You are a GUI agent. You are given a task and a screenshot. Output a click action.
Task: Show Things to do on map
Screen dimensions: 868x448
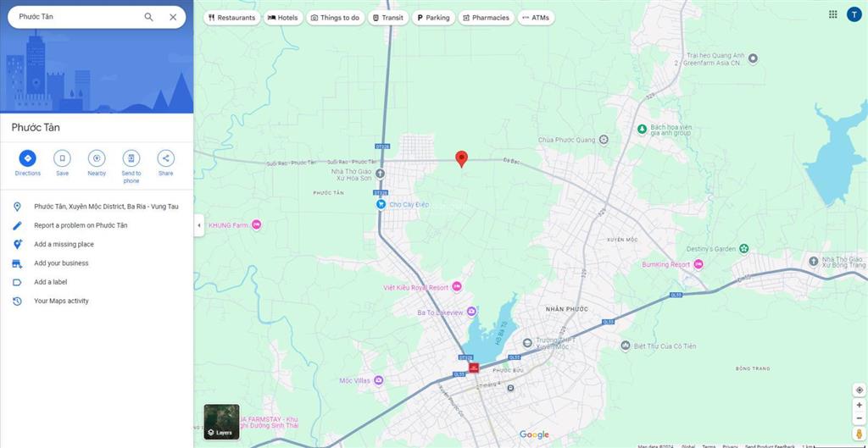[335, 18]
